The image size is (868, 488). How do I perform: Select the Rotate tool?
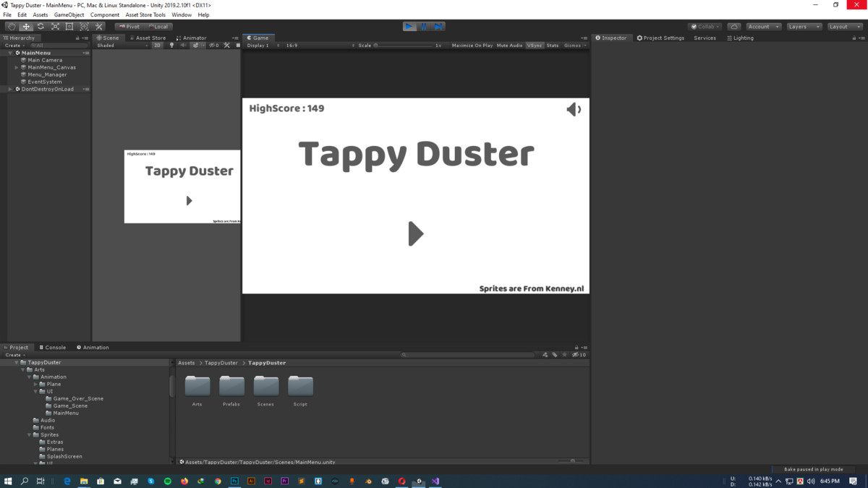[41, 26]
